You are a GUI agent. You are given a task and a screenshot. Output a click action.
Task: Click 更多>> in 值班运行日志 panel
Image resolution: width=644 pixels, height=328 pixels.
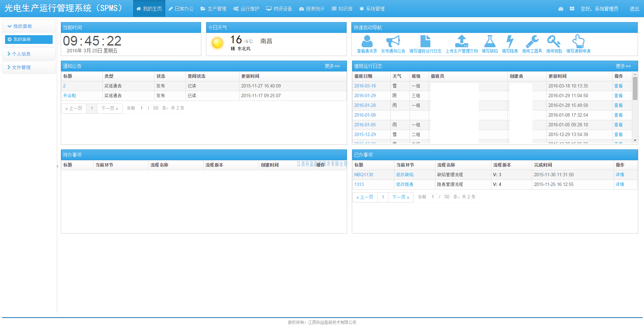click(x=623, y=66)
